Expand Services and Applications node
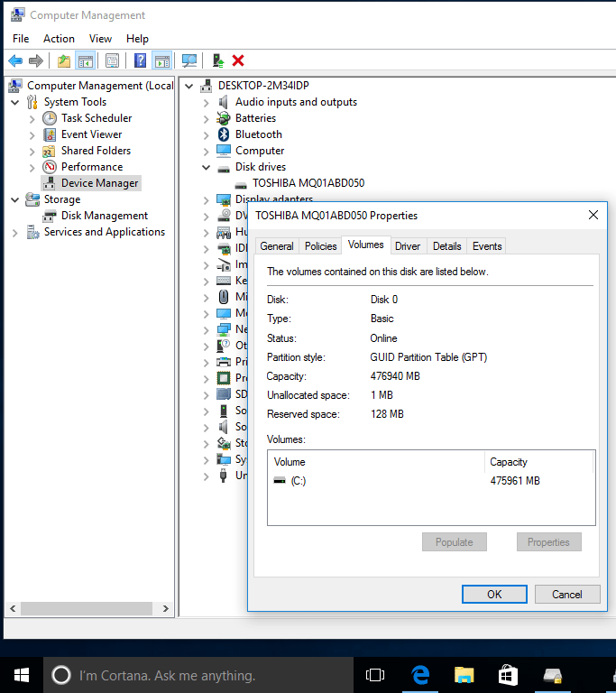This screenshot has width=616, height=693. pyautogui.click(x=15, y=233)
